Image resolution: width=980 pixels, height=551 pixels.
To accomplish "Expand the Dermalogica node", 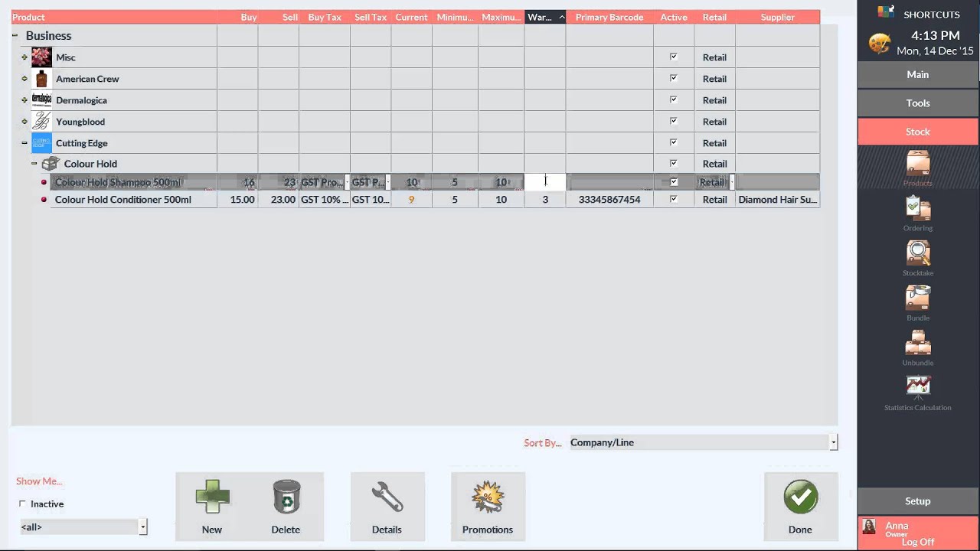I will (x=24, y=100).
